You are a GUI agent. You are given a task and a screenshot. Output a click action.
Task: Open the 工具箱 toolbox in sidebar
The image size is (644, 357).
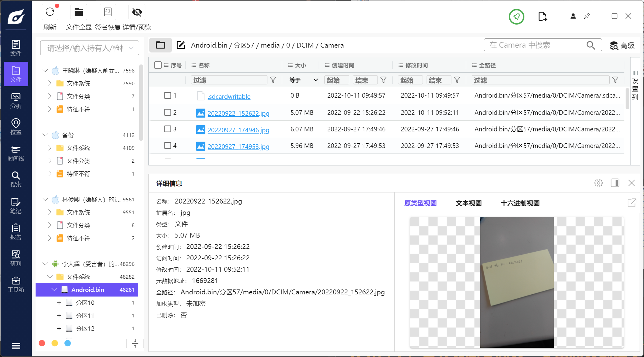point(16,285)
